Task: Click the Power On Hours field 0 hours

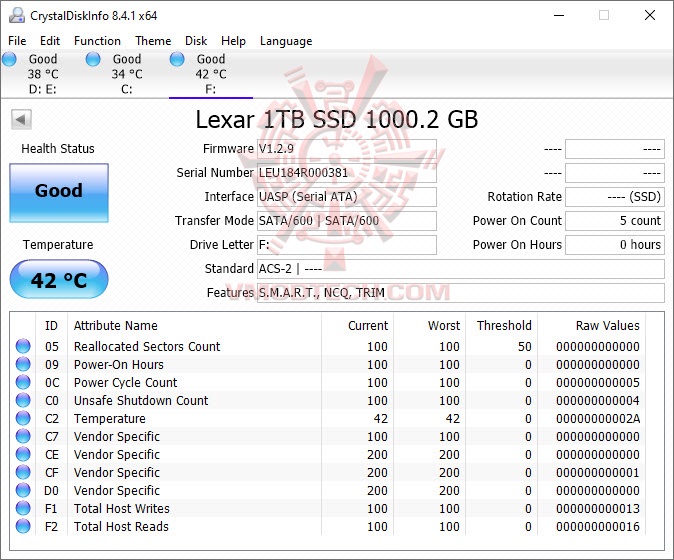Action: pyautogui.click(x=615, y=245)
